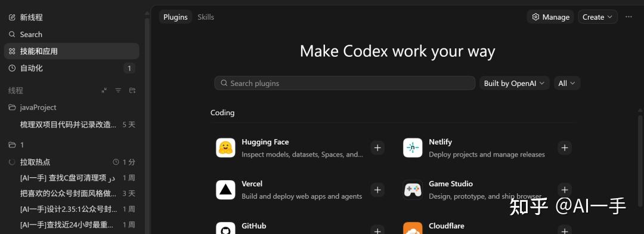Open the All category dropdown

tap(567, 83)
